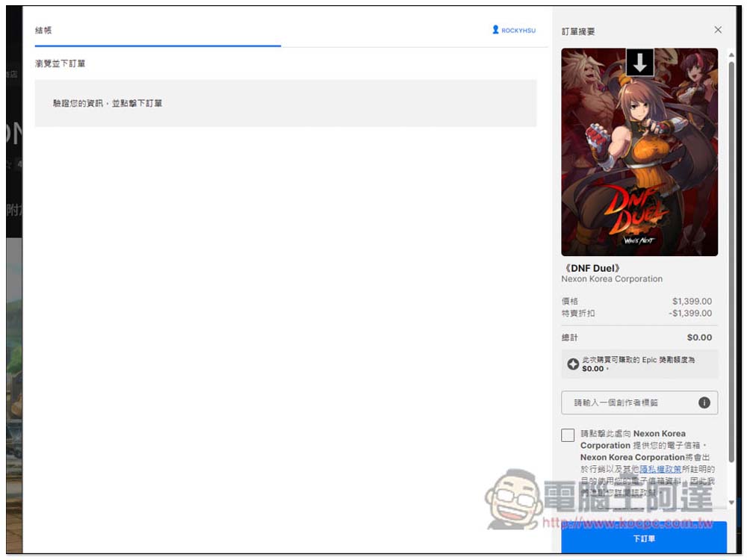The image size is (747, 560).
Task: Select the 結帳 checkout tab
Action: (x=43, y=31)
